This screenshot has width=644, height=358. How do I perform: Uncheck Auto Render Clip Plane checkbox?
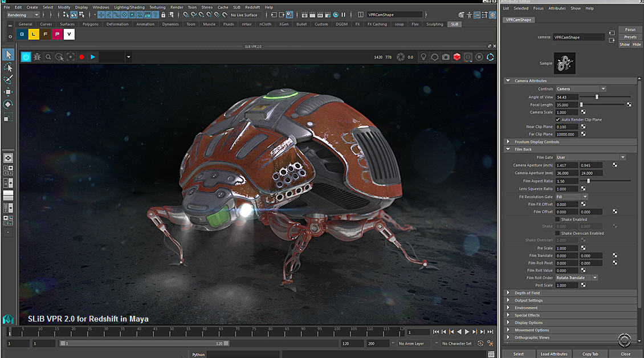[x=558, y=120]
